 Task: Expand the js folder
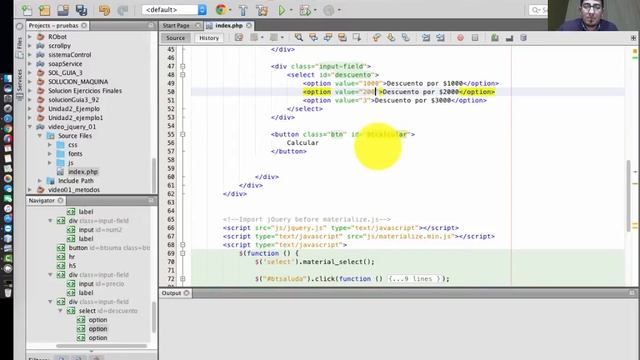point(50,163)
